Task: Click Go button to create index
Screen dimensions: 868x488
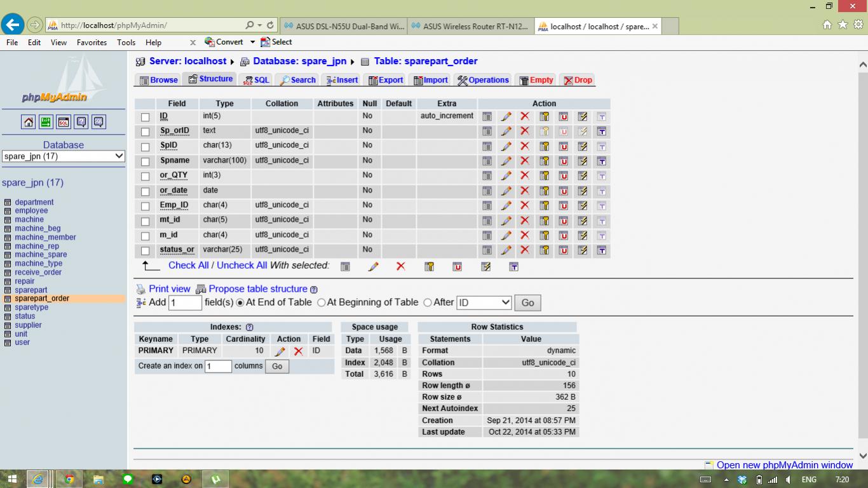Action: pos(277,367)
